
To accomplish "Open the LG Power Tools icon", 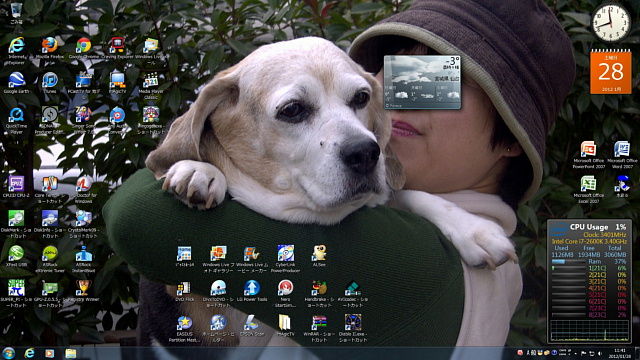I will pyautogui.click(x=252, y=291).
